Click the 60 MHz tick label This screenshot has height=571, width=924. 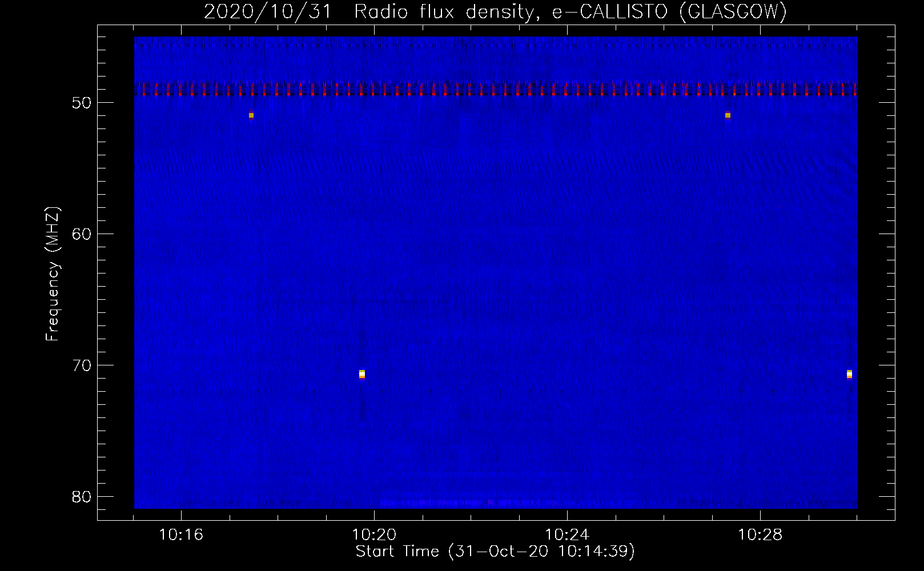[x=82, y=234]
